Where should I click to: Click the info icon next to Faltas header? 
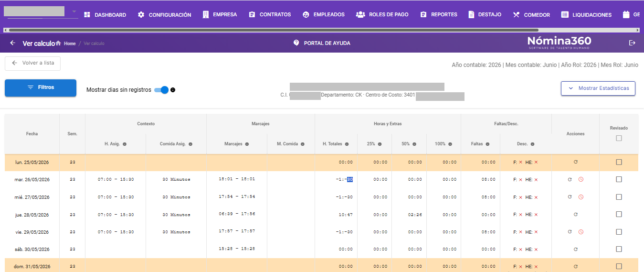pos(487,144)
